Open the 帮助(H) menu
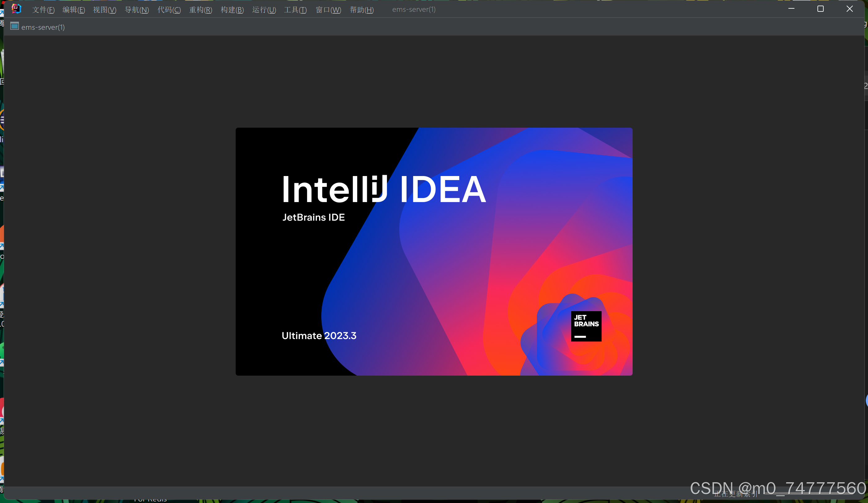Image resolution: width=868 pixels, height=503 pixels. tap(361, 10)
